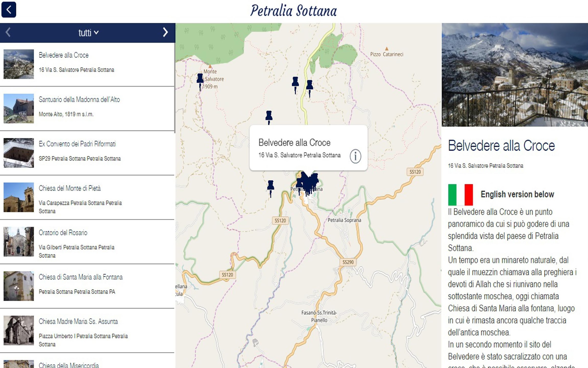Click 'Pizzo Catarineci' peak label on map
This screenshot has height=368, width=588.
(x=387, y=54)
